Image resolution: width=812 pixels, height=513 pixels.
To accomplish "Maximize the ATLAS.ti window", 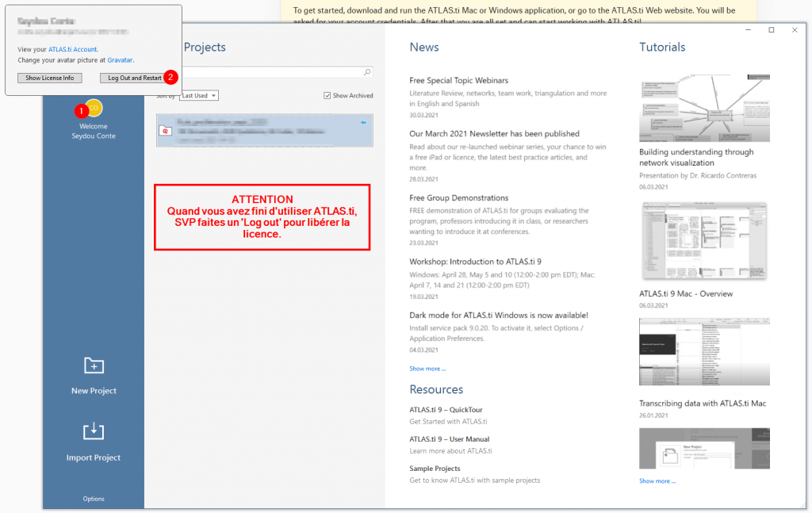I will point(771,30).
